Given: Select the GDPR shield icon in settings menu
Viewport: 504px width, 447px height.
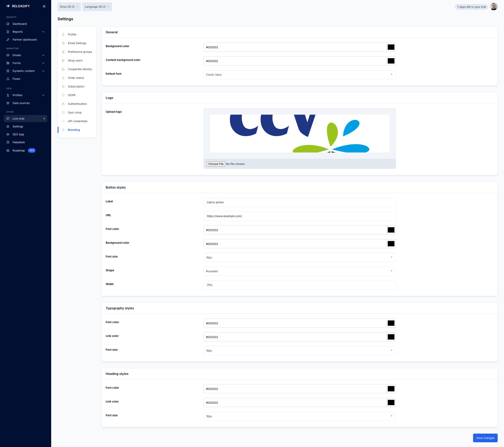Looking at the screenshot, I should [63, 95].
